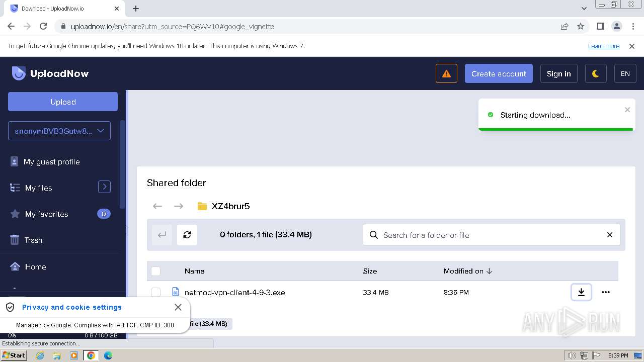The image size is (644, 362).
Task: Open the warning alert icon button
Action: [446, 73]
